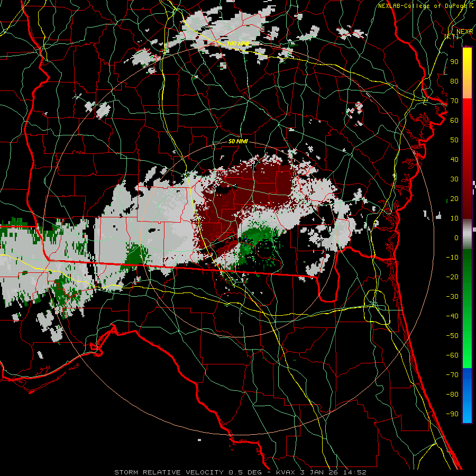Click the '3 JAN 26 14:52' timestamp
The width and height of the screenshot is (476, 476).
pos(333,472)
